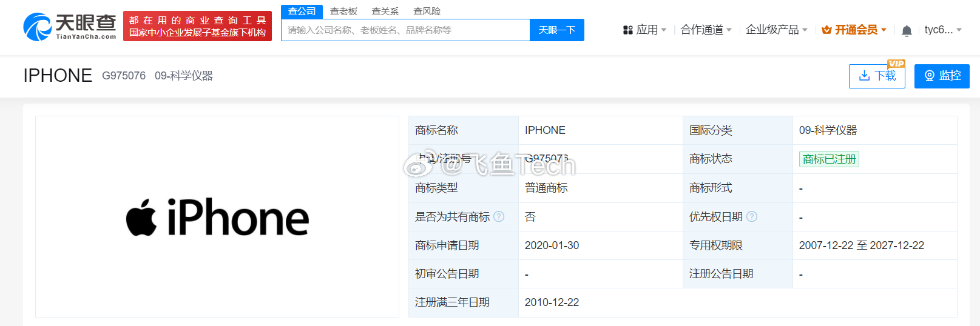Click the 商标申请日期 label
The image size is (980, 326).
447,245
